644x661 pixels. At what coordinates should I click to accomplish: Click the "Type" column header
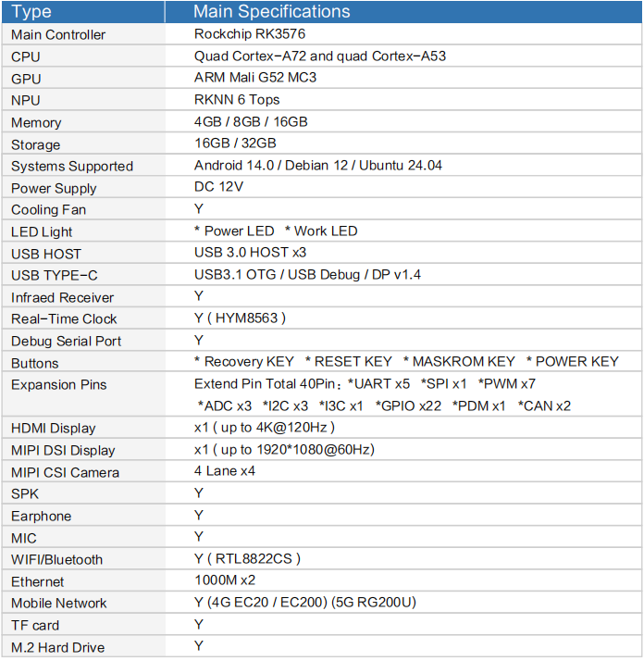[x=31, y=12]
